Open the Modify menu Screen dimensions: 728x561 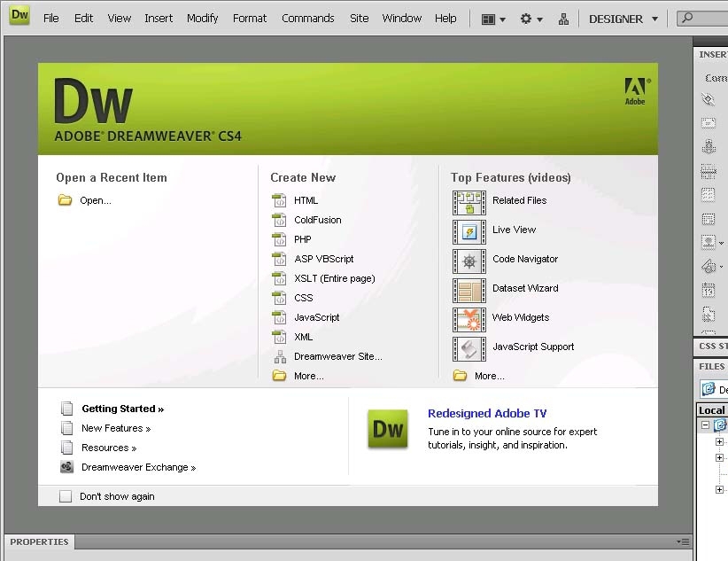(x=203, y=18)
